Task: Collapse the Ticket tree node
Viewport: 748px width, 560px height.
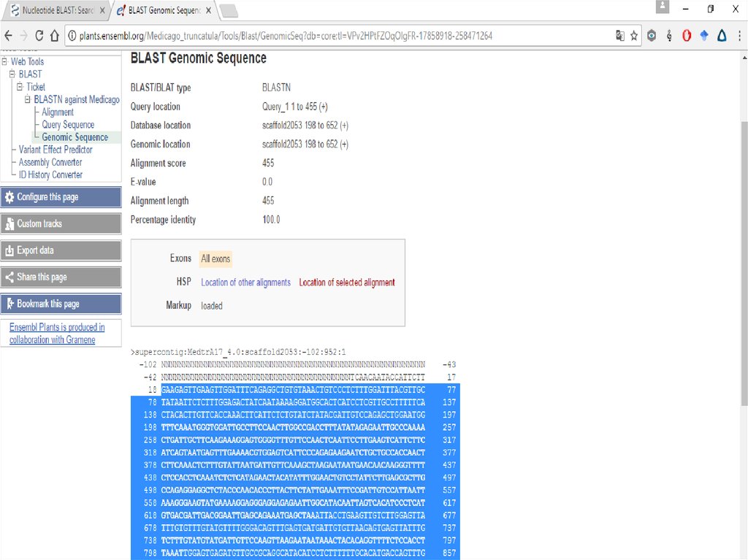Action: [x=20, y=87]
